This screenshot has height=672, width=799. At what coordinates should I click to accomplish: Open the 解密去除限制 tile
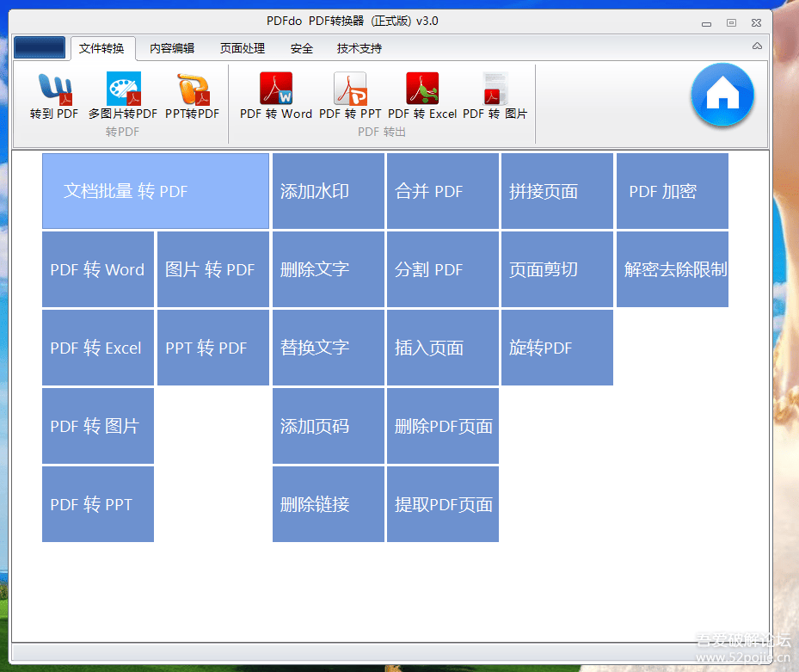(x=672, y=269)
